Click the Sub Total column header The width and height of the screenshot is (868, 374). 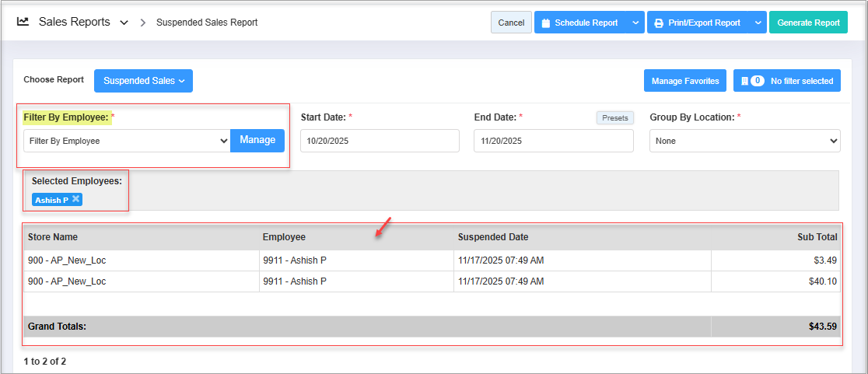click(817, 237)
